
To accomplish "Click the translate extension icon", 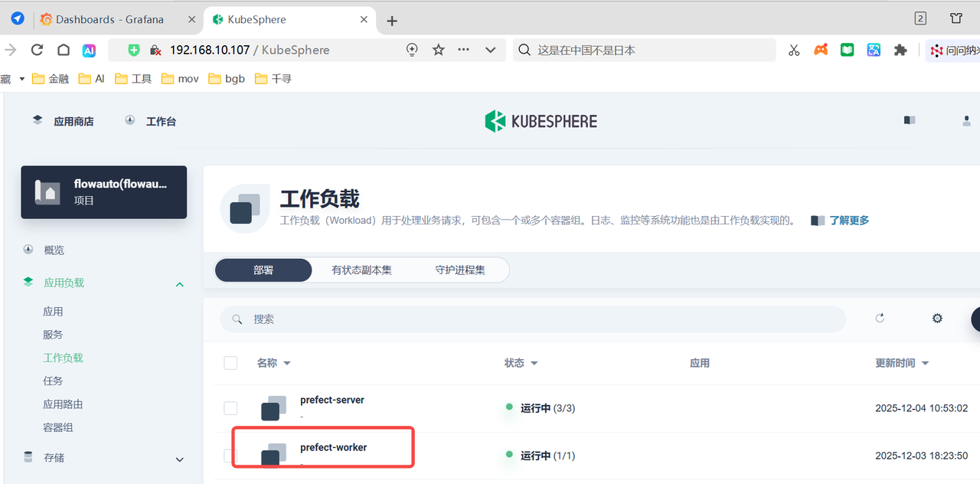I will 874,50.
